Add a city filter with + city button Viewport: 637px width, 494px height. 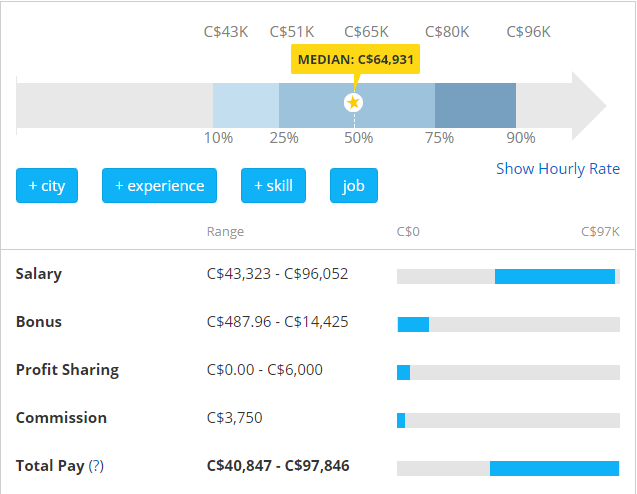[x=47, y=186]
